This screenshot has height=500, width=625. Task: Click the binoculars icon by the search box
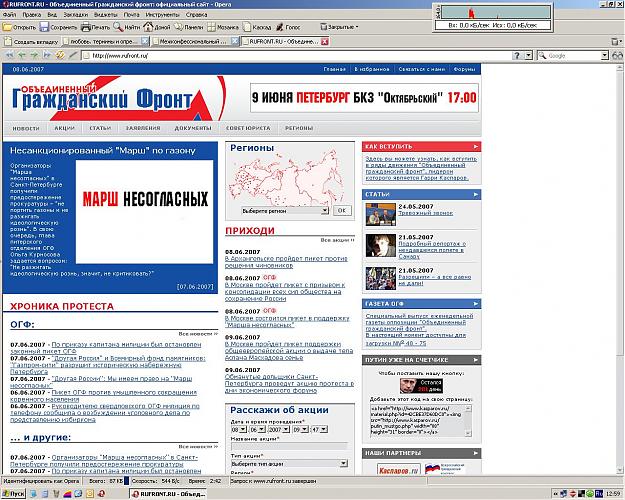pyautogui.click(x=617, y=55)
